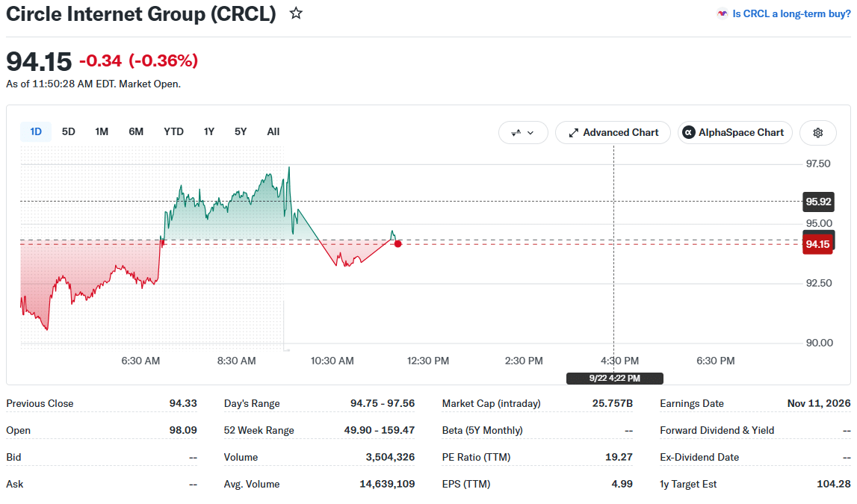Click 1y Target Est value 104.28
Viewport: 857px width, 504px height.
pyautogui.click(x=834, y=484)
